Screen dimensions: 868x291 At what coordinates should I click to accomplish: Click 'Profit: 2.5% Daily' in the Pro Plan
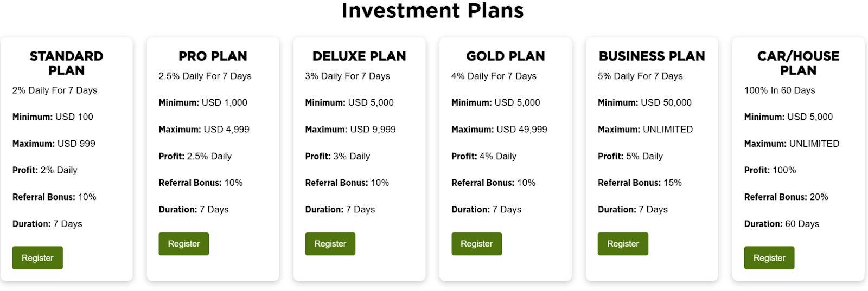195,156
